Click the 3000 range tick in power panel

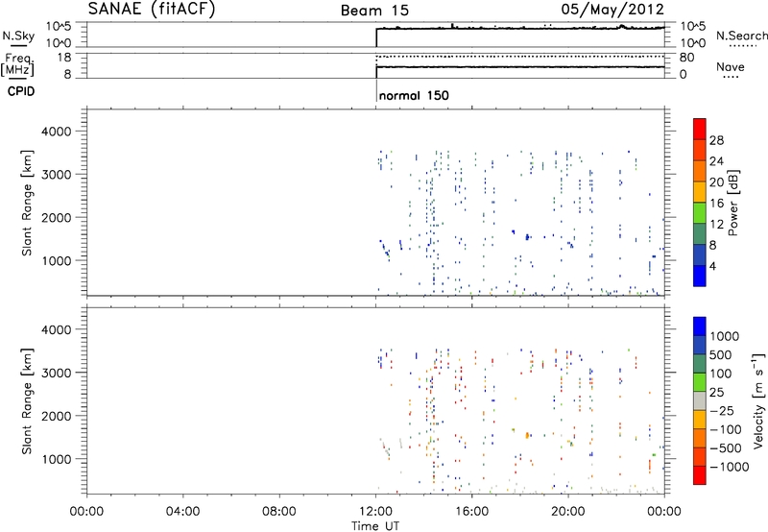click(x=57, y=175)
